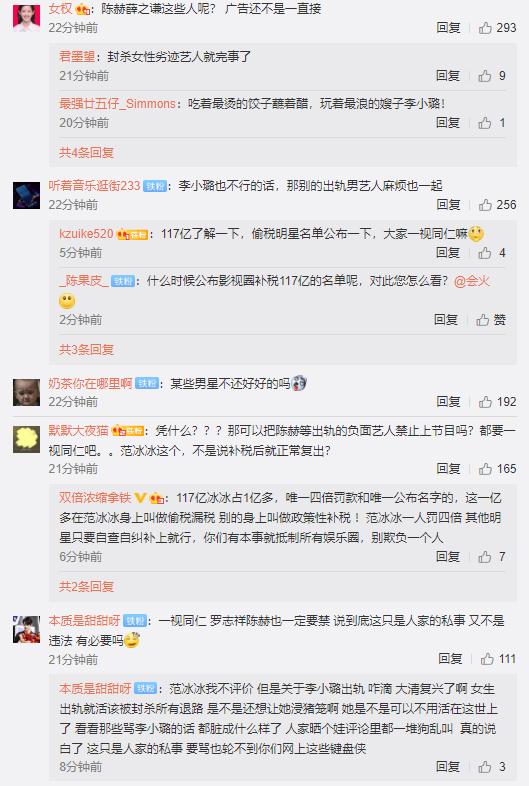The width and height of the screenshot is (529, 786).
Task: Open the @会火 mention link
Action: [471, 281]
